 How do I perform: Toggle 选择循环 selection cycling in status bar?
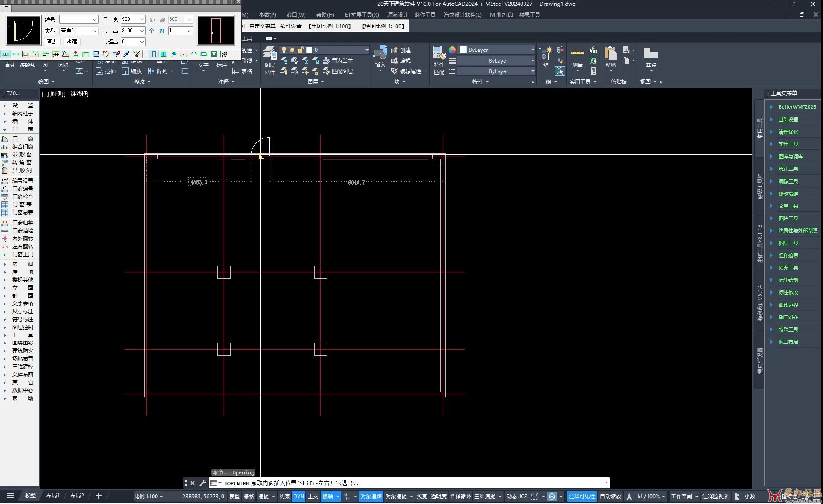(x=460, y=497)
